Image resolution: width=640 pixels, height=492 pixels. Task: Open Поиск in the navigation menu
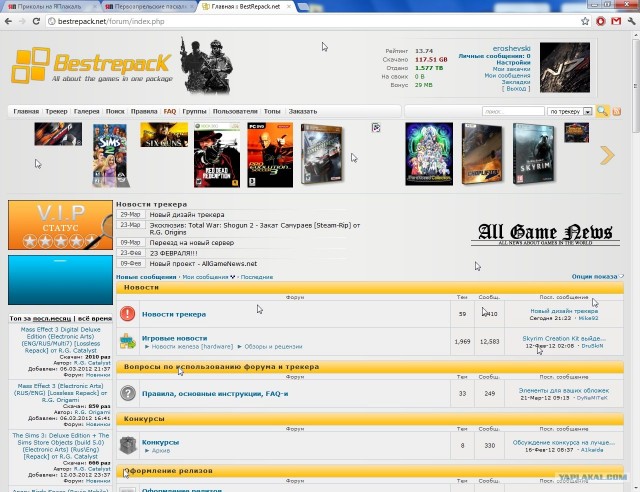tap(115, 111)
